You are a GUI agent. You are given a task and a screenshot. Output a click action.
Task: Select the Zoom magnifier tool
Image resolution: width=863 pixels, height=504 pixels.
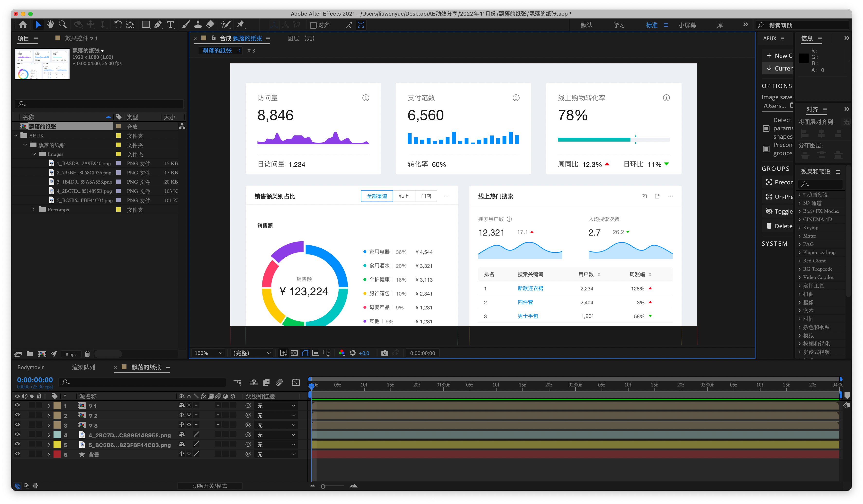(62, 25)
